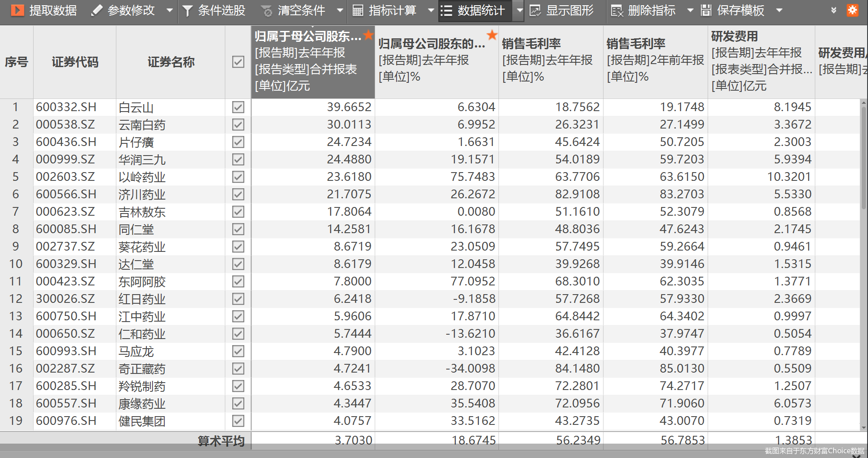Expand the 删除指标 dropdown arrow
Image resolution: width=868 pixels, height=458 pixels.
pyautogui.click(x=690, y=10)
